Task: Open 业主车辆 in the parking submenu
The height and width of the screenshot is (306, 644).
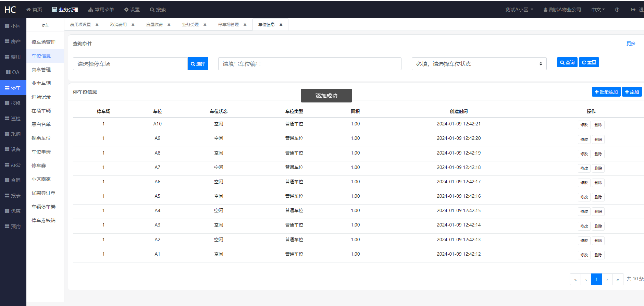Action: (41, 83)
